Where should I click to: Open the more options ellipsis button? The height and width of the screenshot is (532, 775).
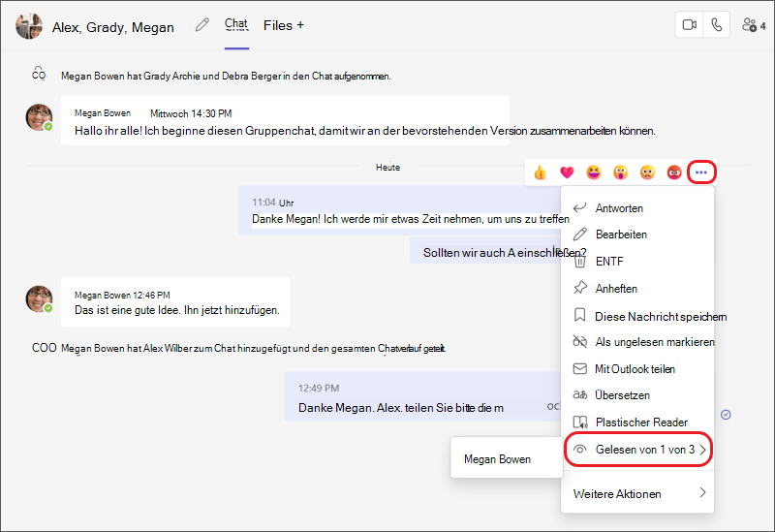click(x=701, y=172)
